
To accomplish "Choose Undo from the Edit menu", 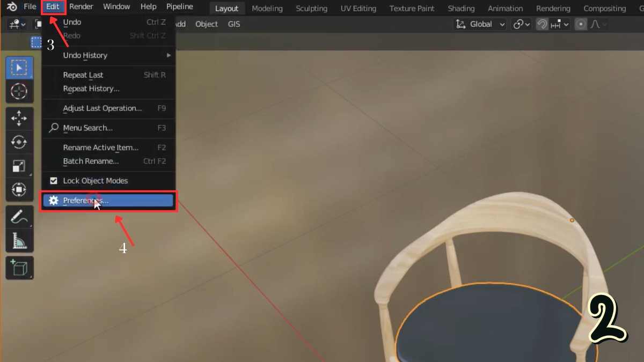I will pyautogui.click(x=108, y=22).
